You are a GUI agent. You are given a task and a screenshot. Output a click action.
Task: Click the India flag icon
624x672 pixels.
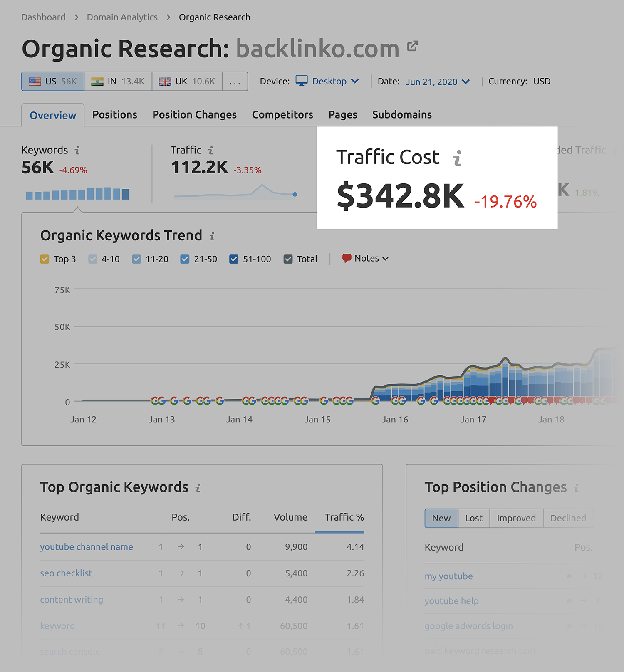tap(97, 82)
